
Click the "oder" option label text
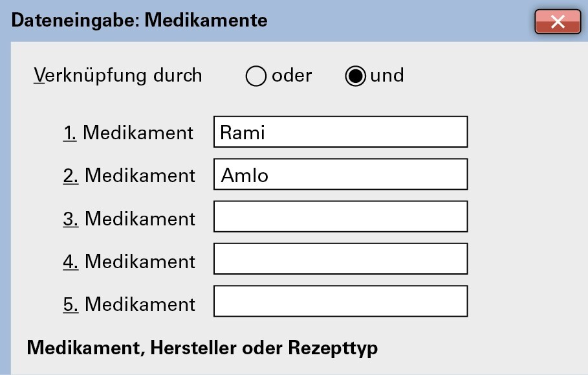click(x=292, y=76)
